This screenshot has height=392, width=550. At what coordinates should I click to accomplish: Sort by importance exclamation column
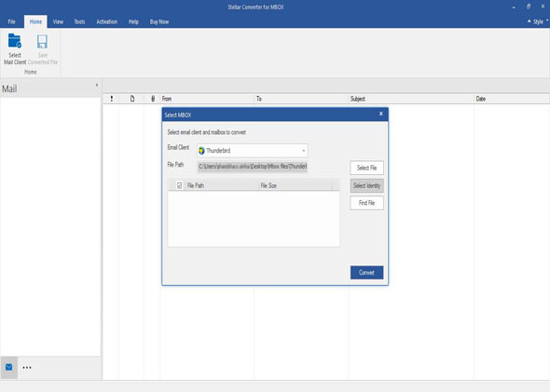click(x=112, y=99)
